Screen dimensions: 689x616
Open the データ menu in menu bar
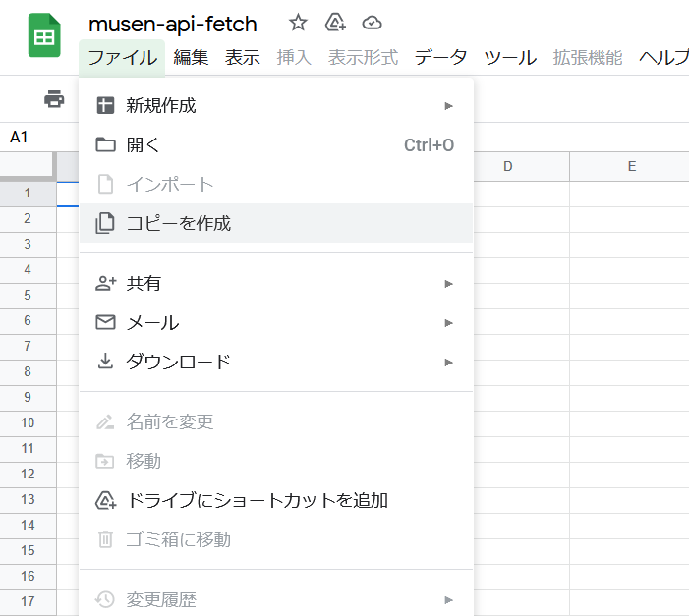(440, 57)
